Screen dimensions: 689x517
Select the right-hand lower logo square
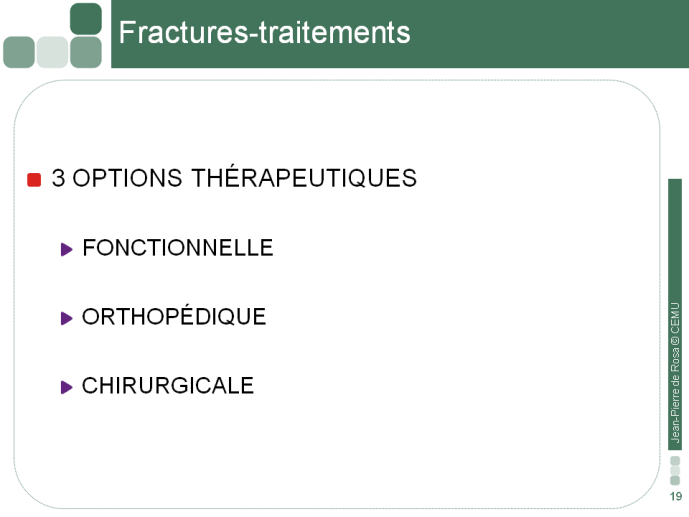coord(86,52)
